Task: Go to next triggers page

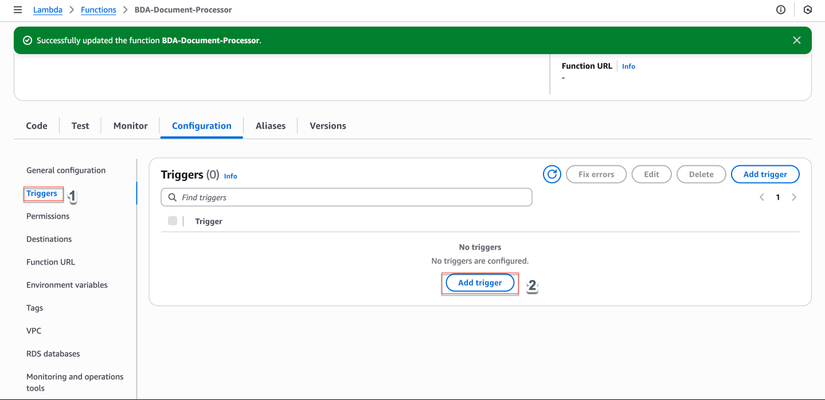Action: (x=794, y=197)
